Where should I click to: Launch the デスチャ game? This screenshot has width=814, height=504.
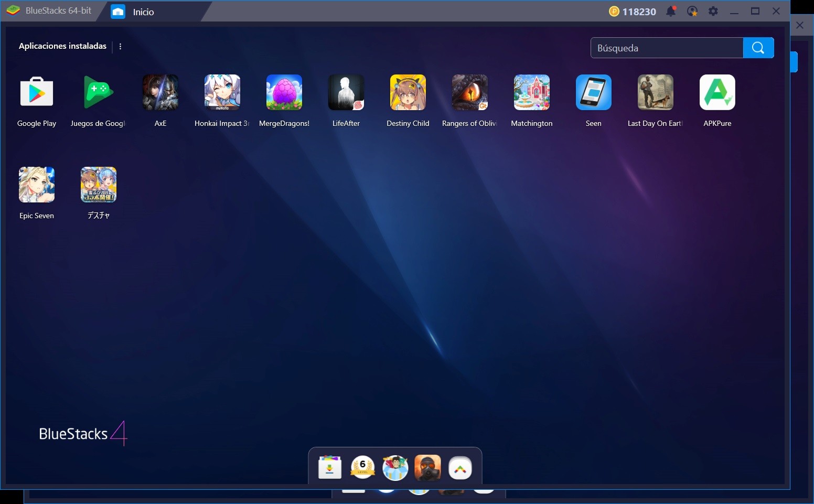99,185
